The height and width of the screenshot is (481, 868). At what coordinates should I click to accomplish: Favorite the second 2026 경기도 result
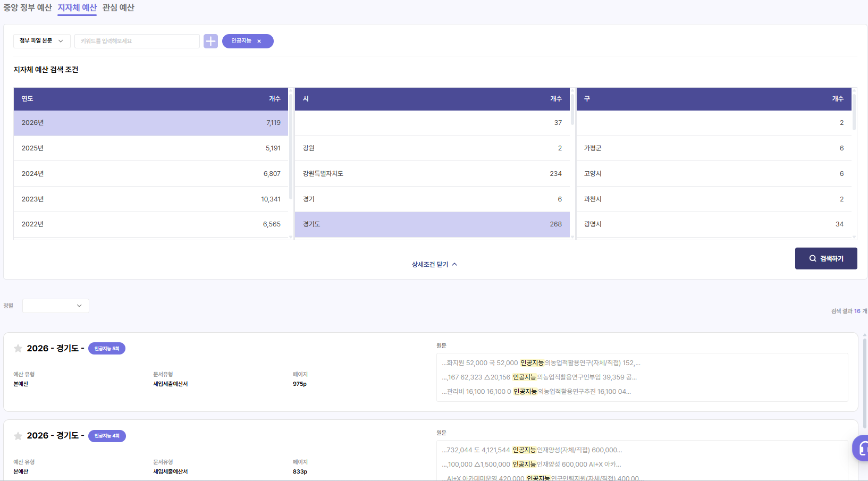pyautogui.click(x=18, y=436)
